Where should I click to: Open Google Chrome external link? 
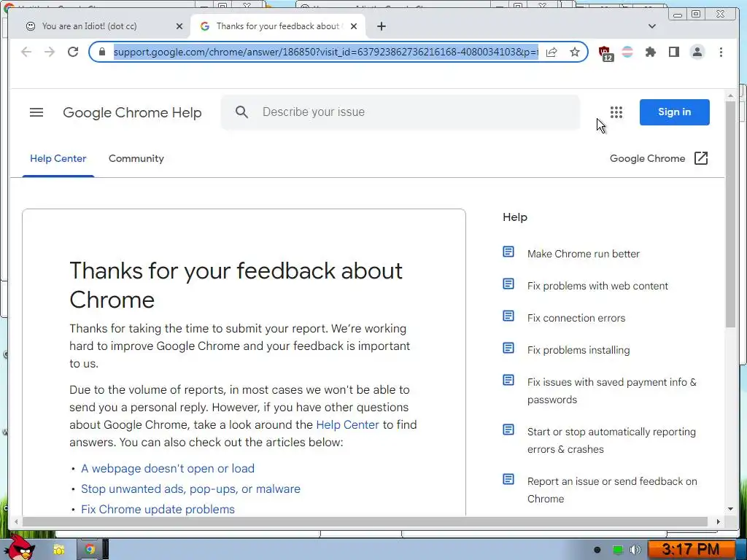pos(659,158)
